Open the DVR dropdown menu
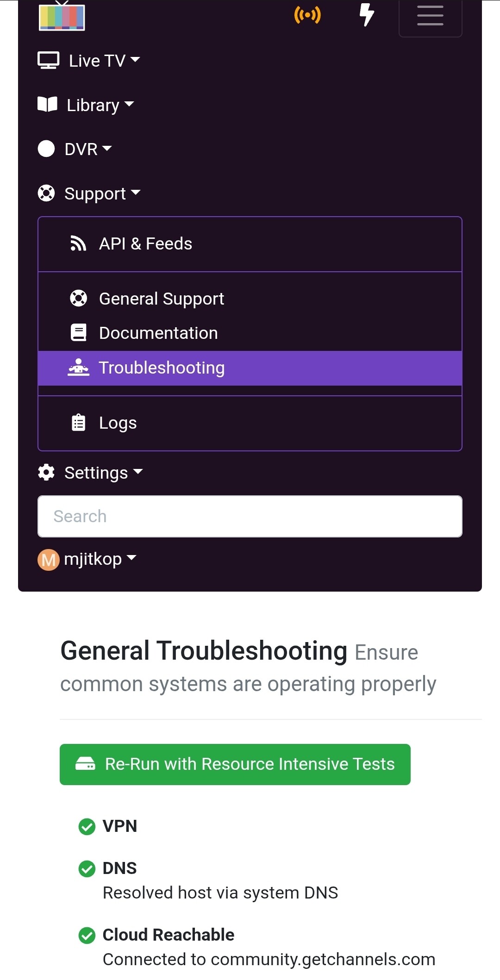Viewport: 500px width, 980px height. tap(75, 149)
